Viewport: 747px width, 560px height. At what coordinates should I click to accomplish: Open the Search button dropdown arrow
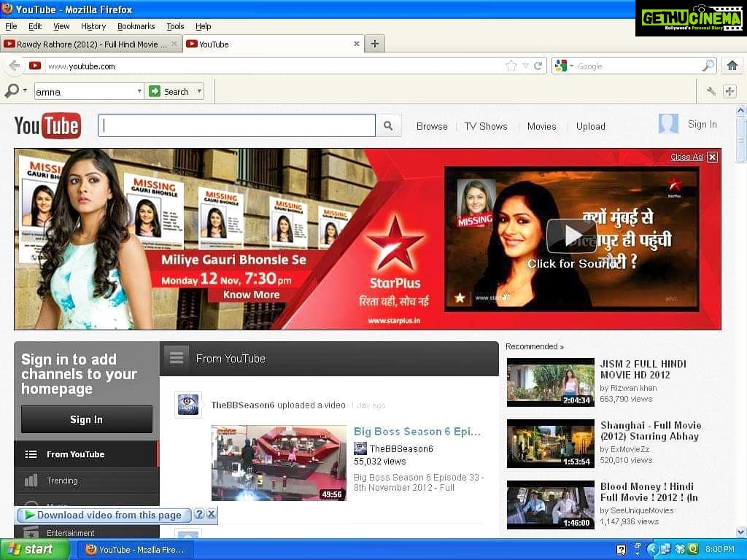pos(199,91)
